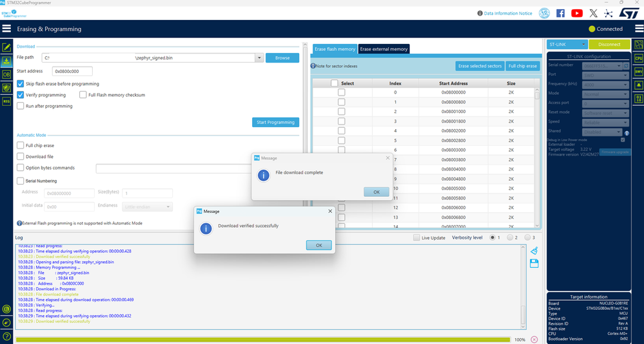Switch to Erase external memory tab
The width and height of the screenshot is (644, 344).
pyautogui.click(x=384, y=49)
